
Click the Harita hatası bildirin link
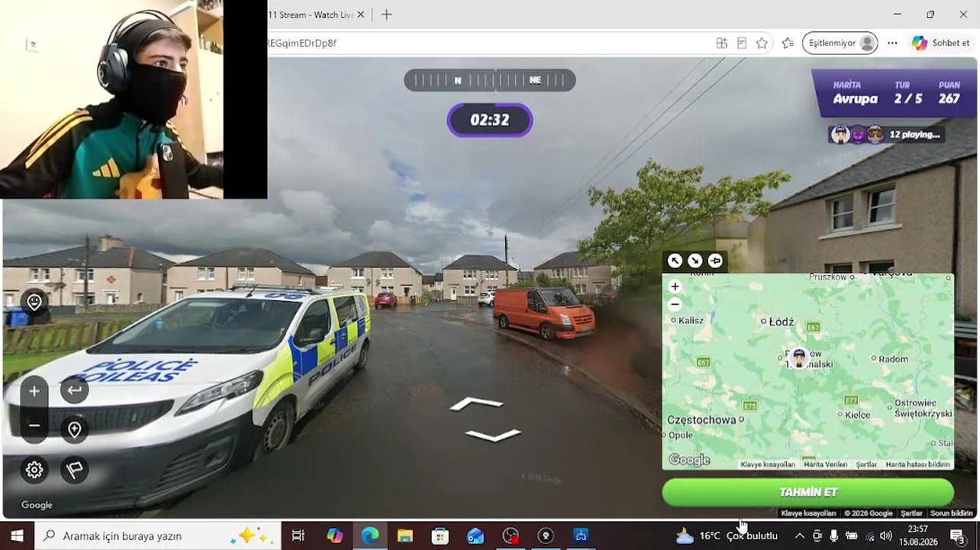(x=917, y=464)
